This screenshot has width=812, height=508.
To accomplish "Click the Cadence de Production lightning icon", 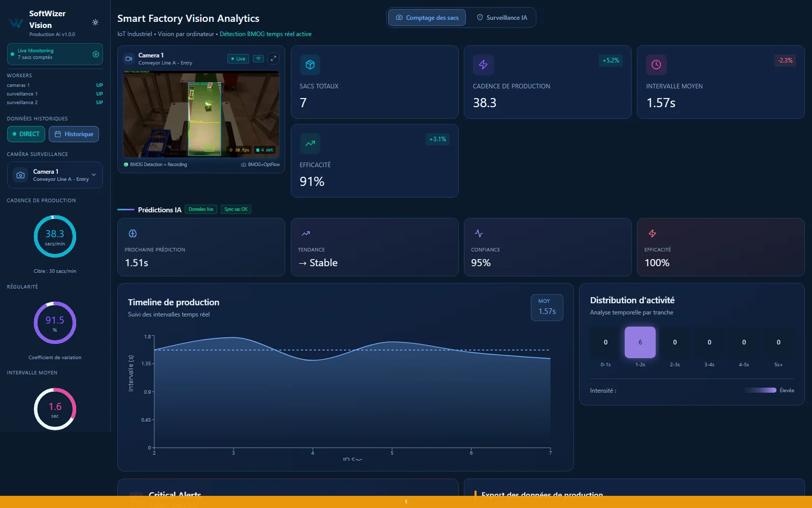I will (483, 65).
